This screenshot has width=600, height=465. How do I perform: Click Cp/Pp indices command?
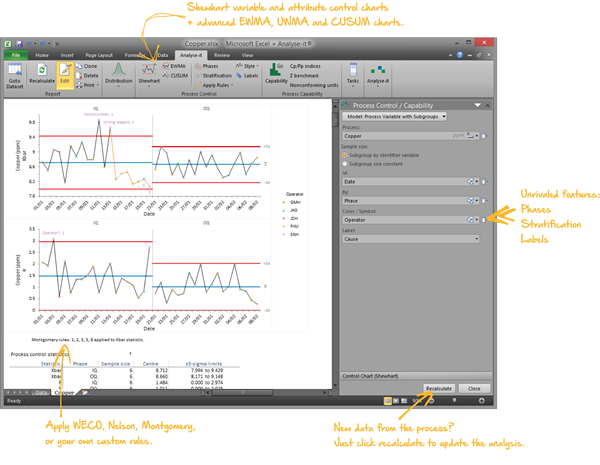305,66
